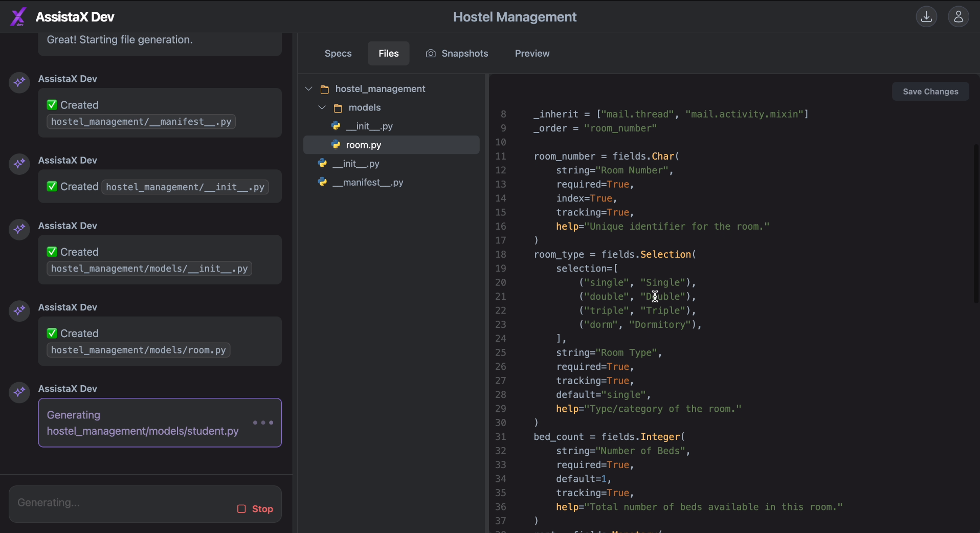Open the root-level __init__.py file
The width and height of the screenshot is (980, 533).
pos(391,163)
